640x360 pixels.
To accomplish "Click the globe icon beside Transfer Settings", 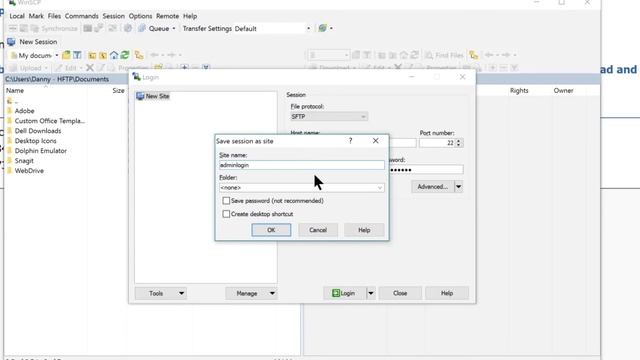I will [322, 28].
